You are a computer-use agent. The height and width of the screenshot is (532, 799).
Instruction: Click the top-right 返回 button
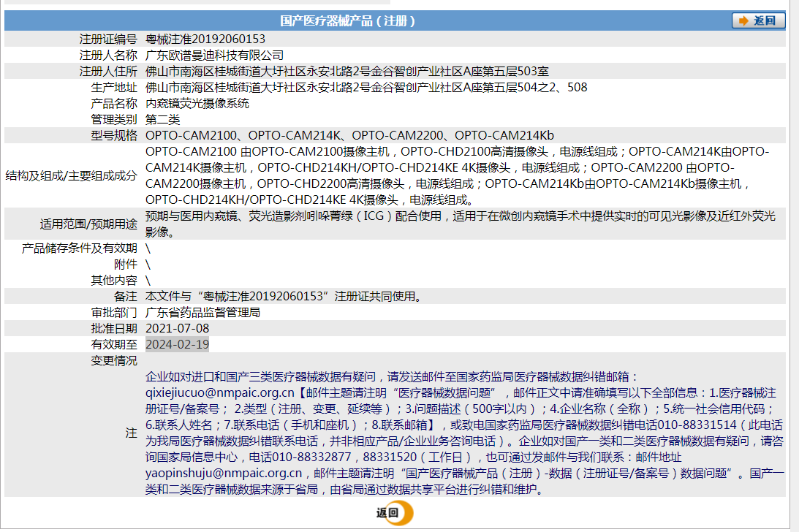[x=758, y=20]
